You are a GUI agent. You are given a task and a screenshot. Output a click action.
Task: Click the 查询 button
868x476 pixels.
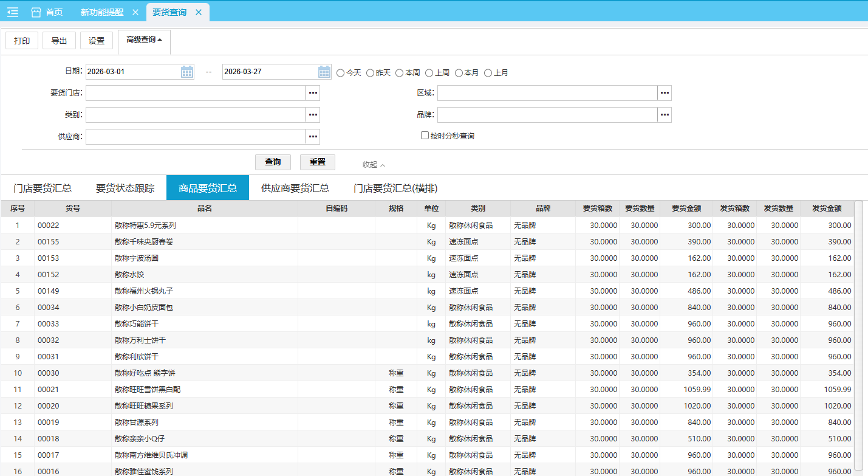[273, 162]
